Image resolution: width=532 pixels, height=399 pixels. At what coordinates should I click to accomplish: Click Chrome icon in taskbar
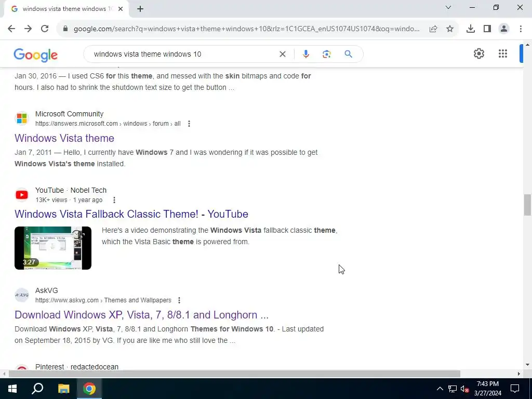click(89, 389)
